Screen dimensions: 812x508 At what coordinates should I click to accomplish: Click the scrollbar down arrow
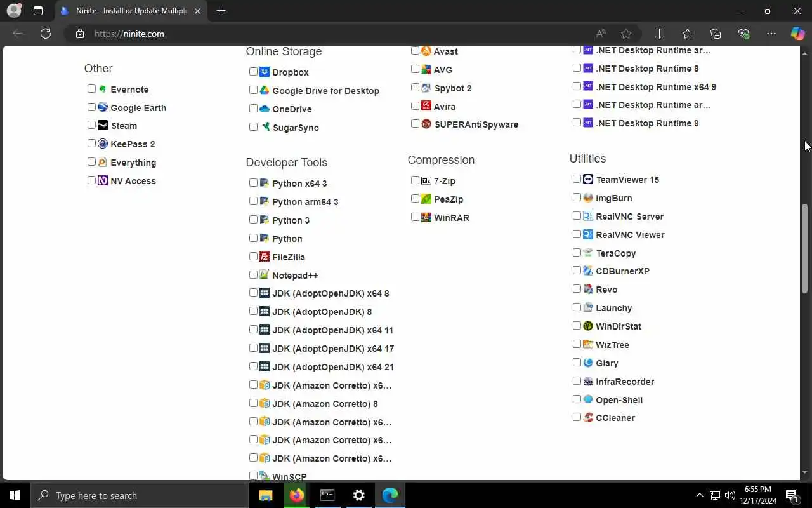click(805, 473)
